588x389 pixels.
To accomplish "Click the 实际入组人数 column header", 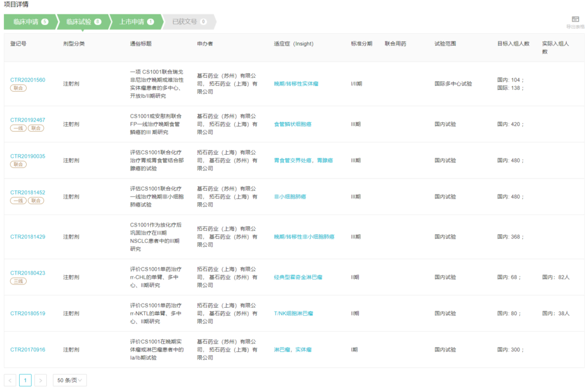I will pyautogui.click(x=555, y=47).
